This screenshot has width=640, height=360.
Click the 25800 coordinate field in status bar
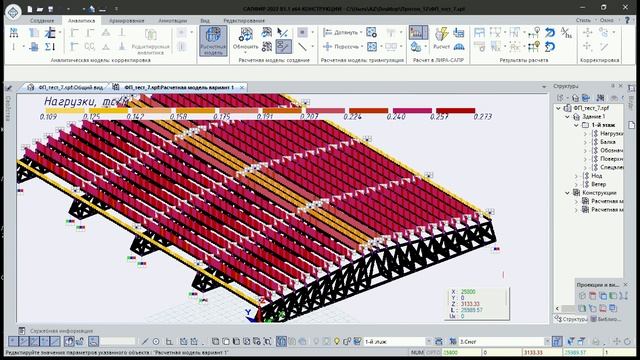tap(461, 352)
